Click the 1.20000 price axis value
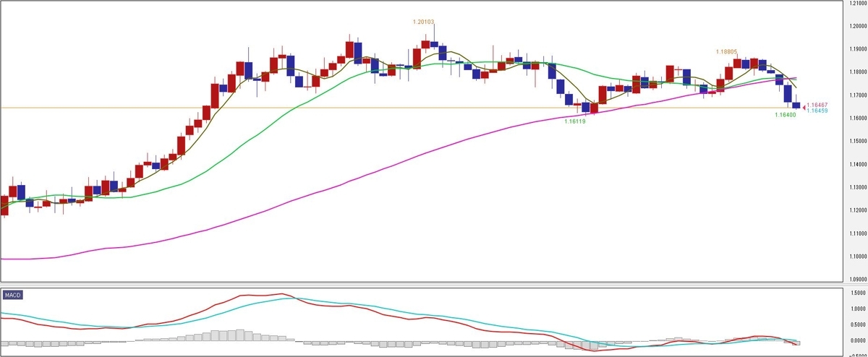 856,26
